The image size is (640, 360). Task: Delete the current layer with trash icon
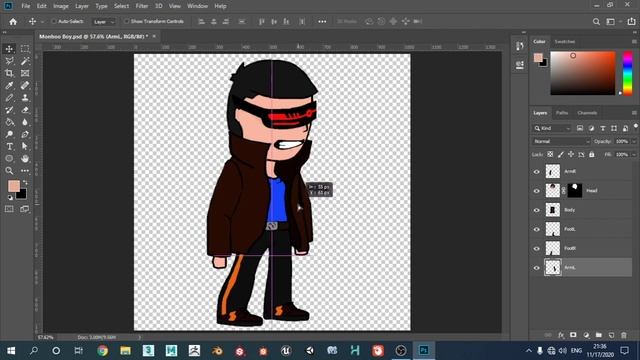tap(624, 335)
